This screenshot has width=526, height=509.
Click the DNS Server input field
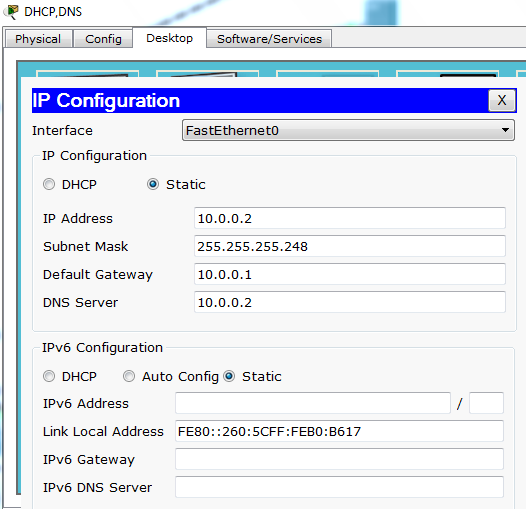click(350, 302)
